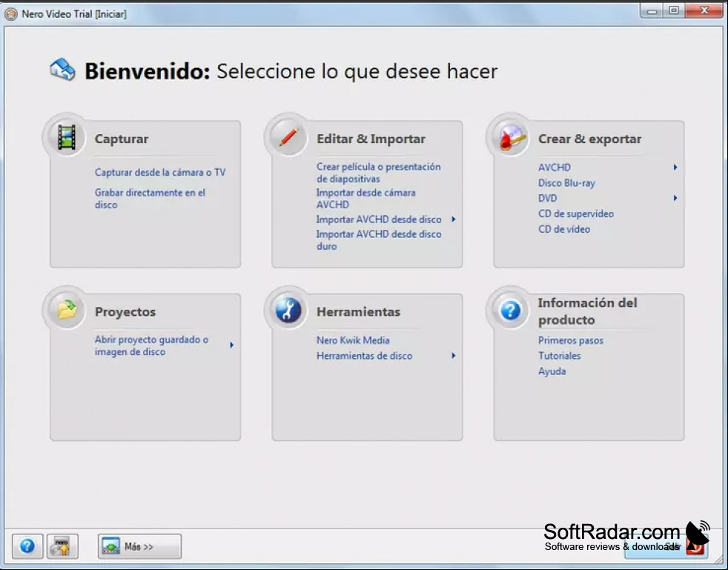Open help with bottom-left question mark button
This screenshot has height=570, width=728.
coord(27,546)
